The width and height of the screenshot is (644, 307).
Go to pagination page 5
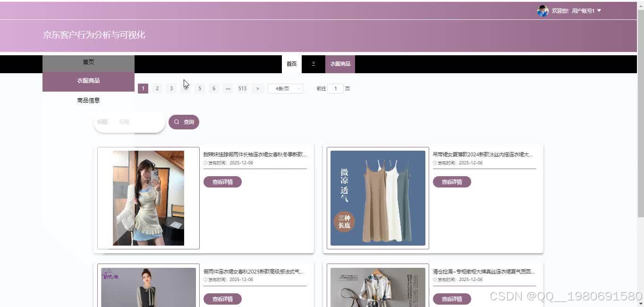(x=200, y=88)
